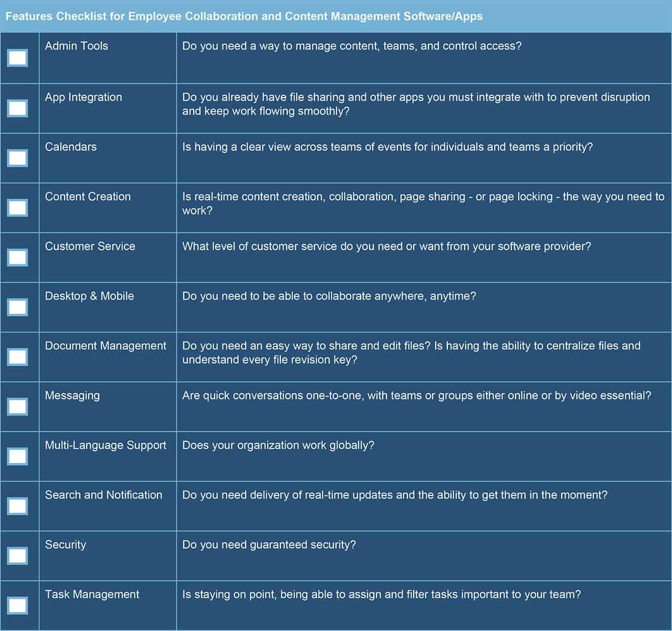Click the Admin Tools feature label
Viewport: 672px width, 631px height.
coord(77,46)
